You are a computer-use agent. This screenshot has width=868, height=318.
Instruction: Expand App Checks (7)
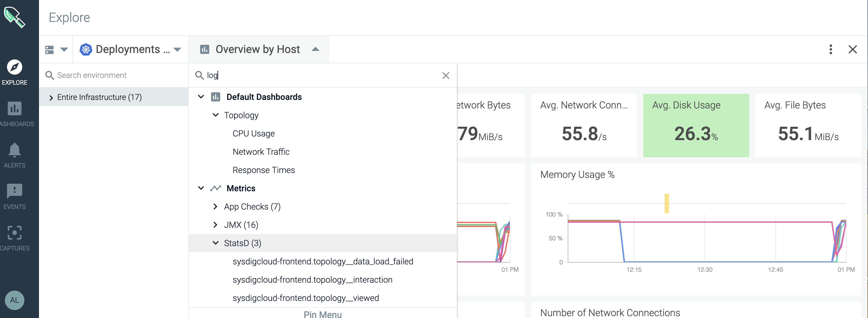click(215, 207)
